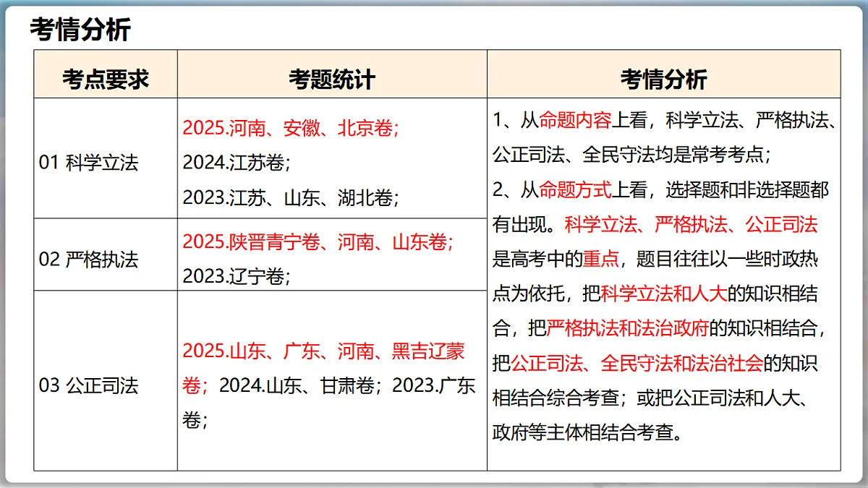
Task: Click the line 公正司法、全民守法均是常考考点
Action: coord(632,155)
